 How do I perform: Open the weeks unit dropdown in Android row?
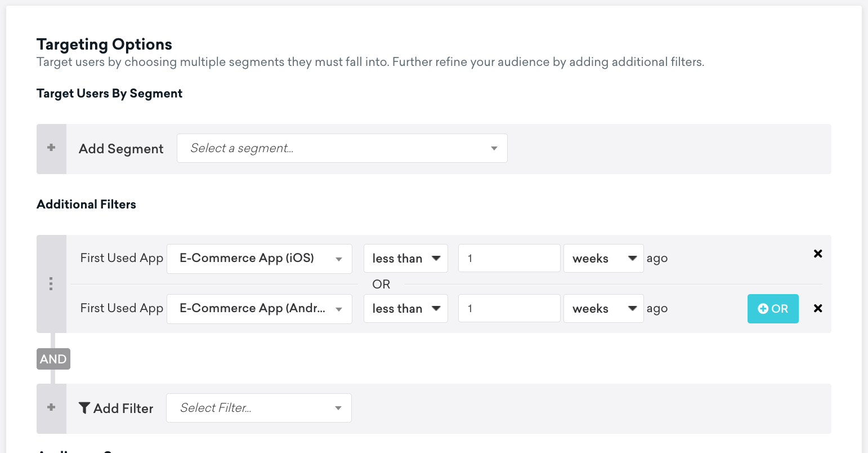pyautogui.click(x=603, y=309)
